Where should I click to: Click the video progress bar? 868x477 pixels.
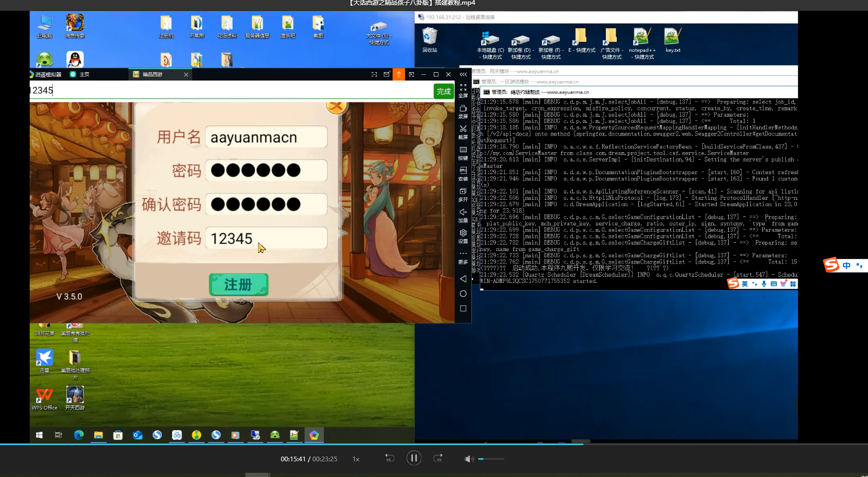point(434,444)
